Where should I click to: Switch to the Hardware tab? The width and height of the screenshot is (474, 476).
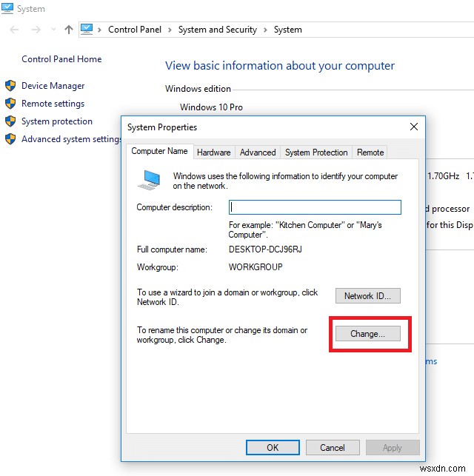214,152
